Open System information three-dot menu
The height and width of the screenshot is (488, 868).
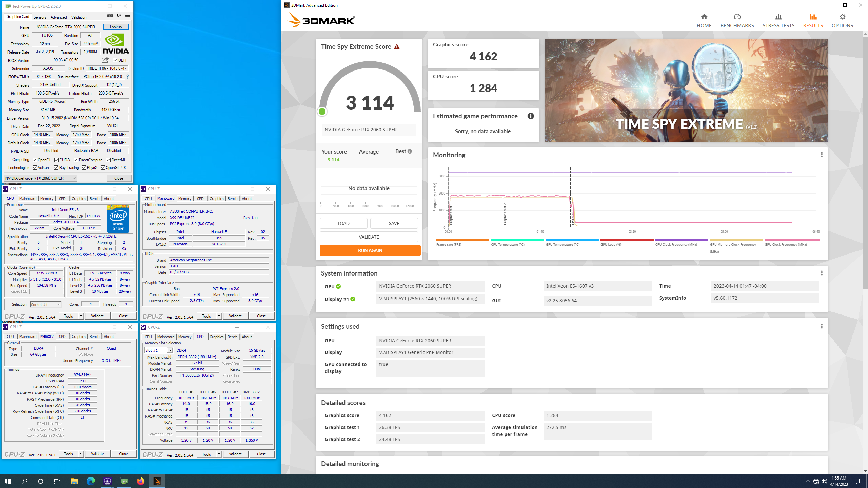click(x=822, y=273)
